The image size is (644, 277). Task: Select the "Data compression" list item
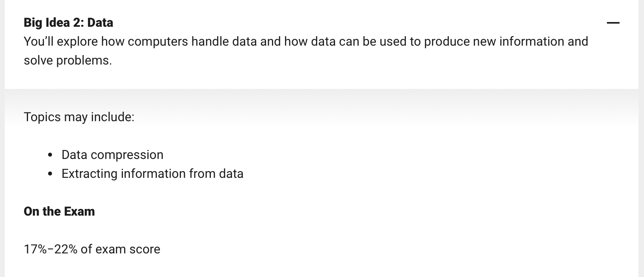pyautogui.click(x=112, y=155)
